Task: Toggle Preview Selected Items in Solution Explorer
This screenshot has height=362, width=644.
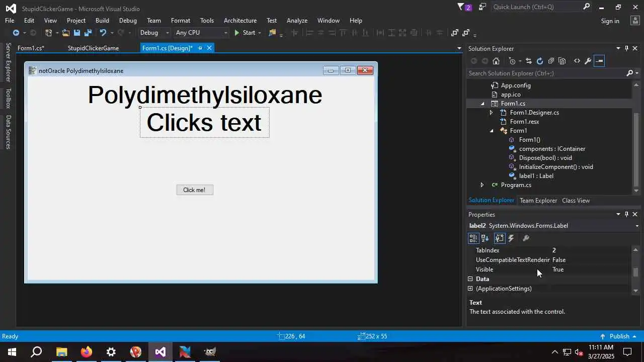Action: pyautogui.click(x=599, y=61)
